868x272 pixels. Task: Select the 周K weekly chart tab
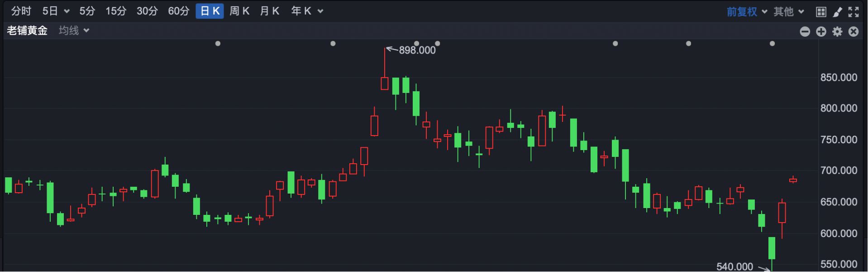(x=239, y=11)
